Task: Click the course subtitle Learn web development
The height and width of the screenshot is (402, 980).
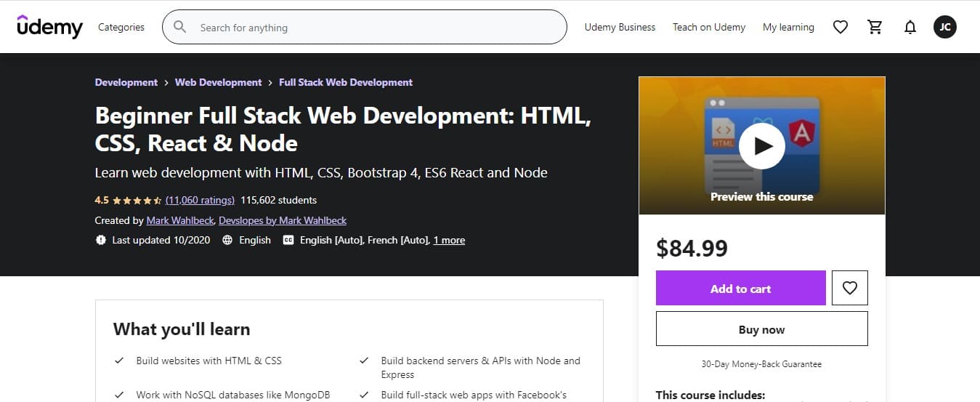Action: [x=321, y=173]
